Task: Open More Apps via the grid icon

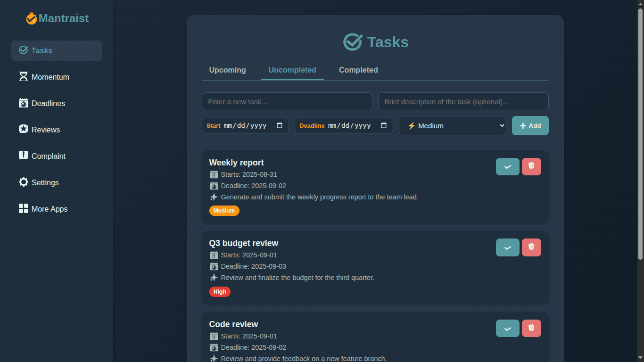Action: click(23, 209)
